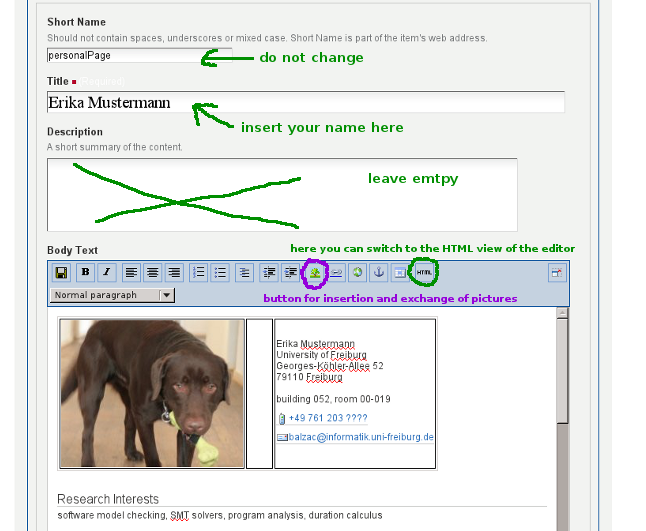
Task: Click the balzac@informatik.uni-freiburg.de email link
Action: click(361, 437)
